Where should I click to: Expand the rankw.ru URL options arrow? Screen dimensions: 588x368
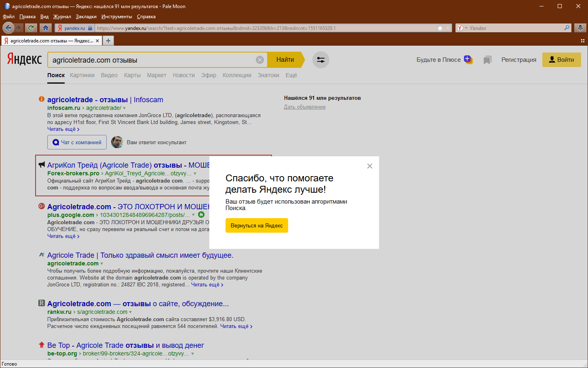coord(131,312)
